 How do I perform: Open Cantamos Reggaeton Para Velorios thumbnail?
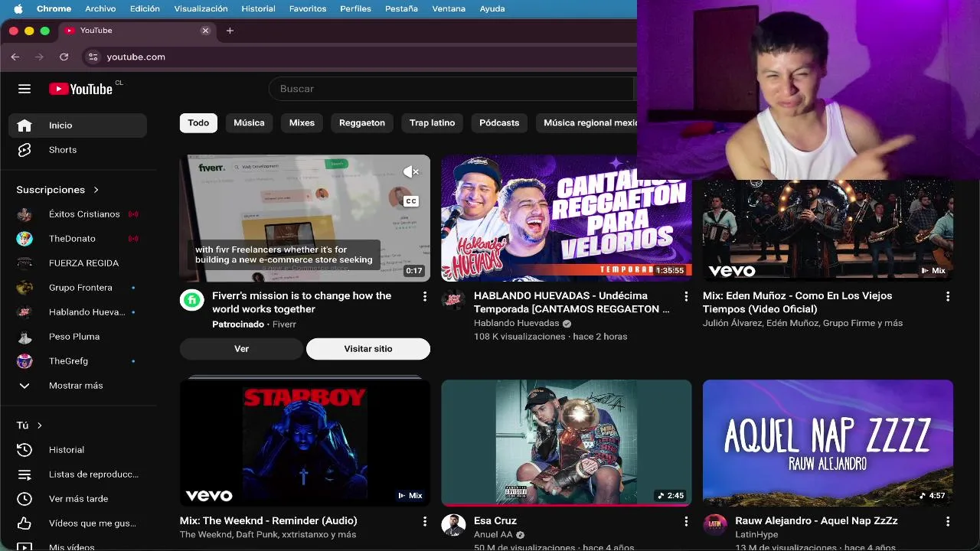567,218
